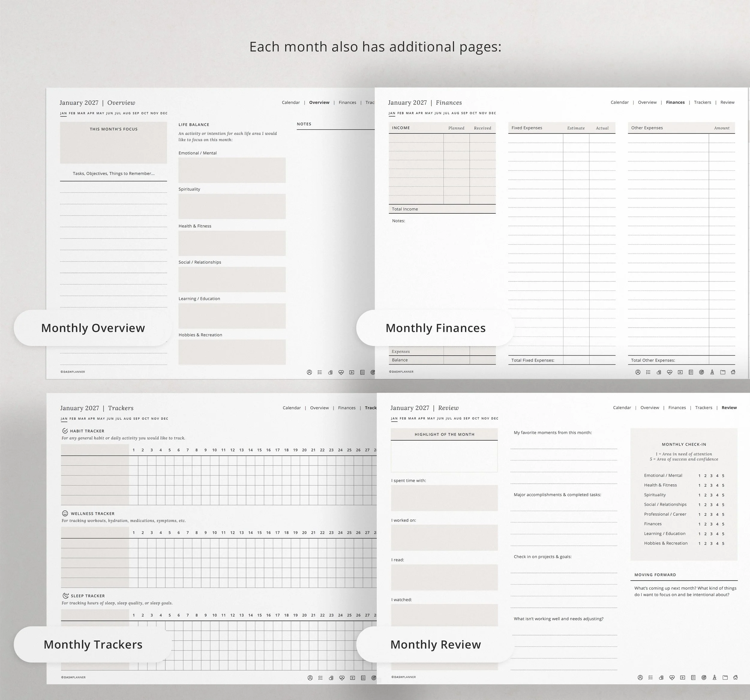The width and height of the screenshot is (750, 700).
Task: Click Total Income row on Finances page
Action: coord(442,209)
